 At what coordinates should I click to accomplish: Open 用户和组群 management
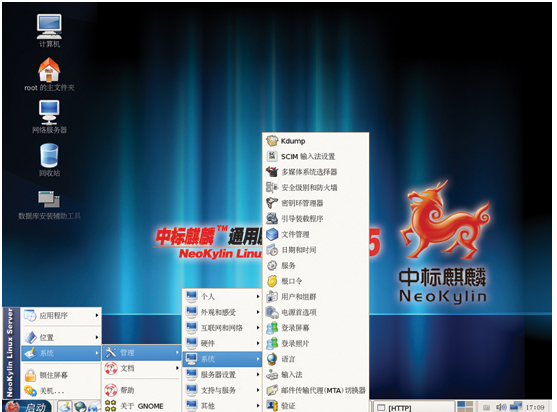click(x=315, y=297)
